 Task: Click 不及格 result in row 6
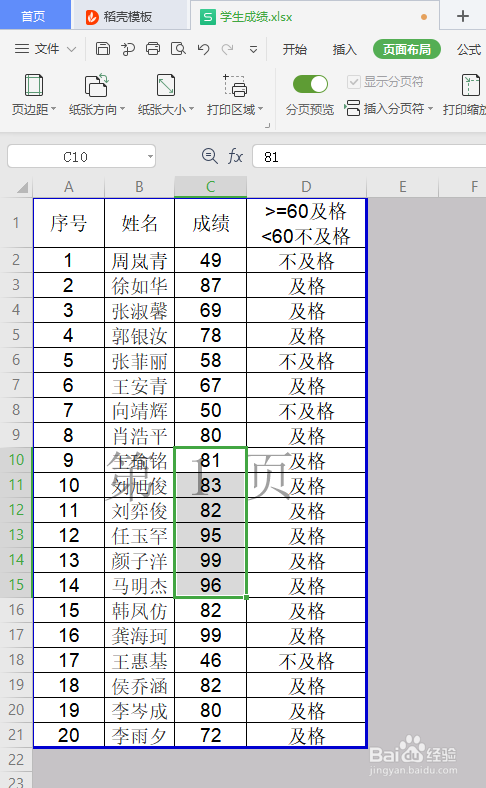306,360
